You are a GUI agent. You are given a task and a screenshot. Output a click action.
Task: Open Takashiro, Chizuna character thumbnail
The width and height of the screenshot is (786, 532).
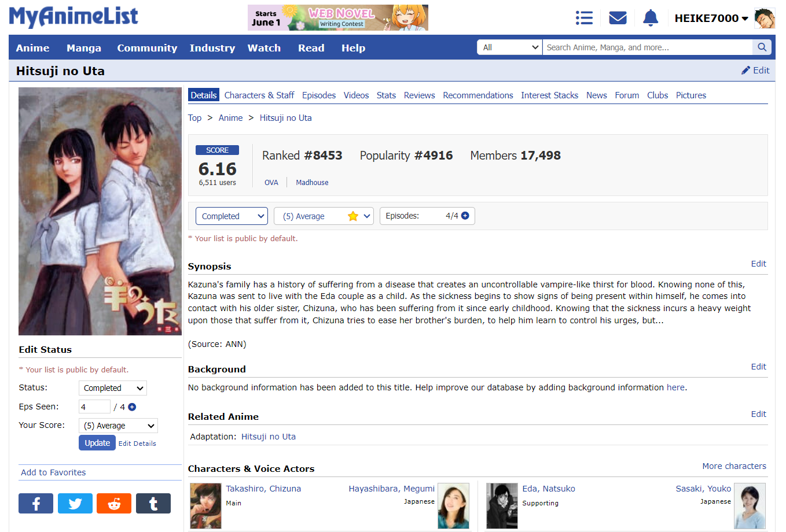coord(205,506)
